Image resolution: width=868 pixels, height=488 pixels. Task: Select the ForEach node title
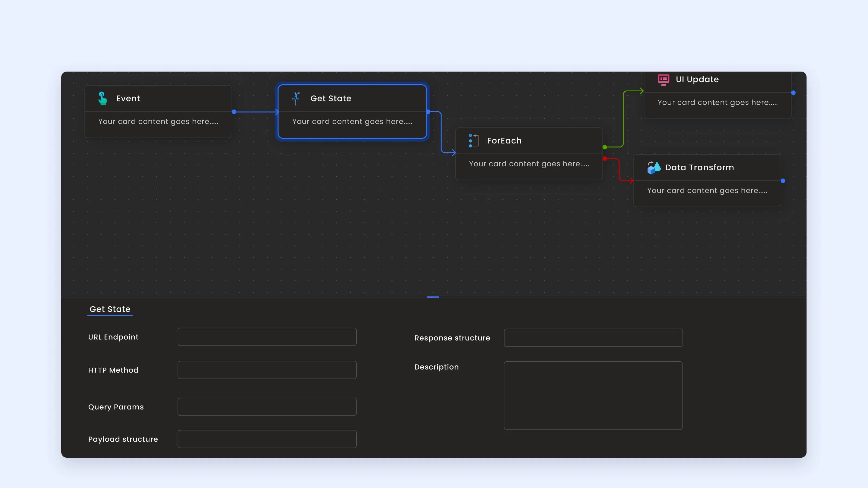click(504, 141)
